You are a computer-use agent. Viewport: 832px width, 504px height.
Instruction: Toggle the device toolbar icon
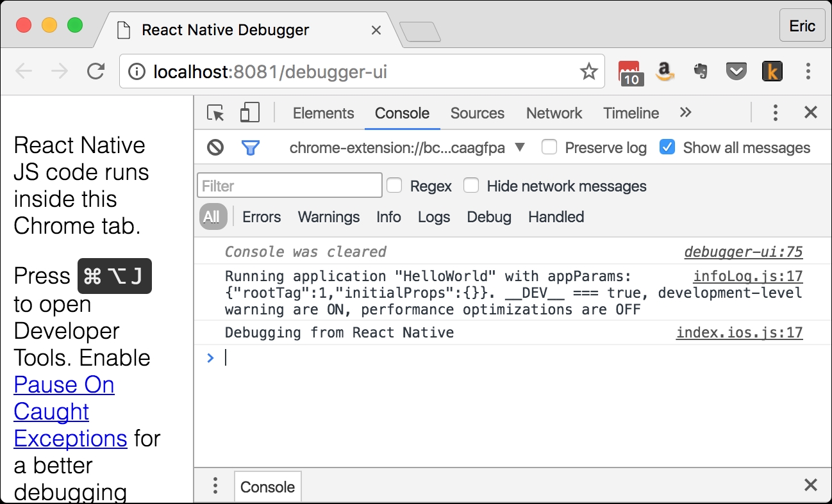[249, 113]
